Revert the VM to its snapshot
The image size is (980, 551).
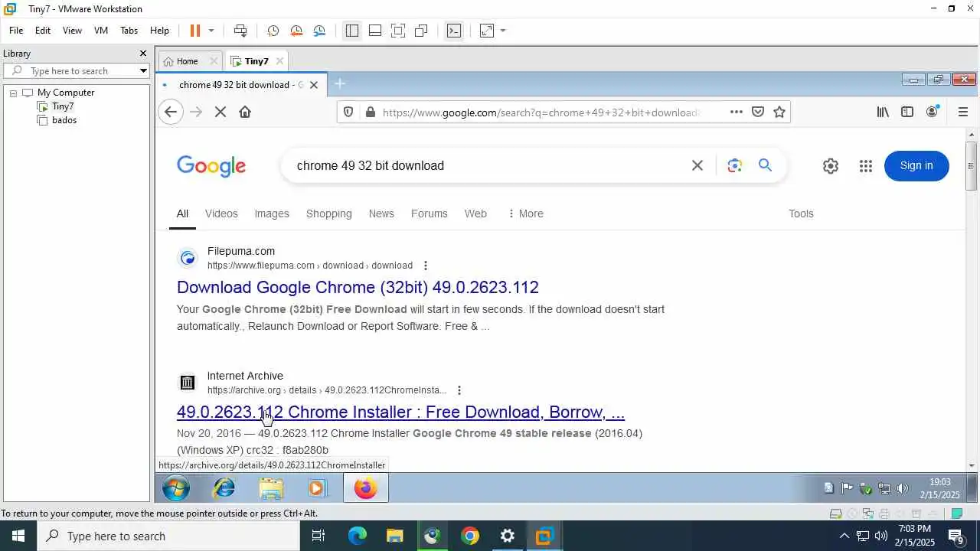[x=296, y=31]
